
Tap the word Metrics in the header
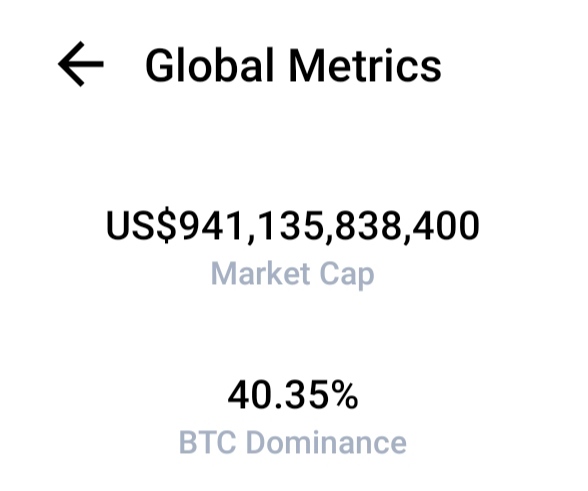[365, 66]
